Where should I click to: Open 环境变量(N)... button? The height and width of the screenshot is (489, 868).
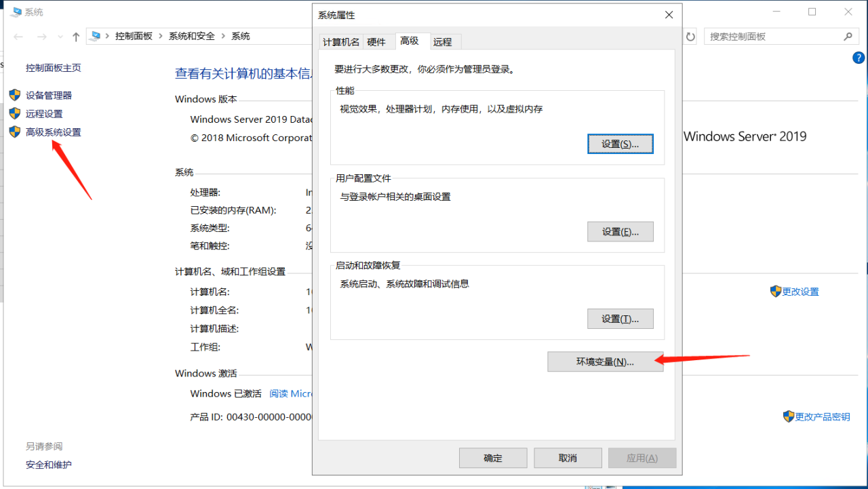605,362
